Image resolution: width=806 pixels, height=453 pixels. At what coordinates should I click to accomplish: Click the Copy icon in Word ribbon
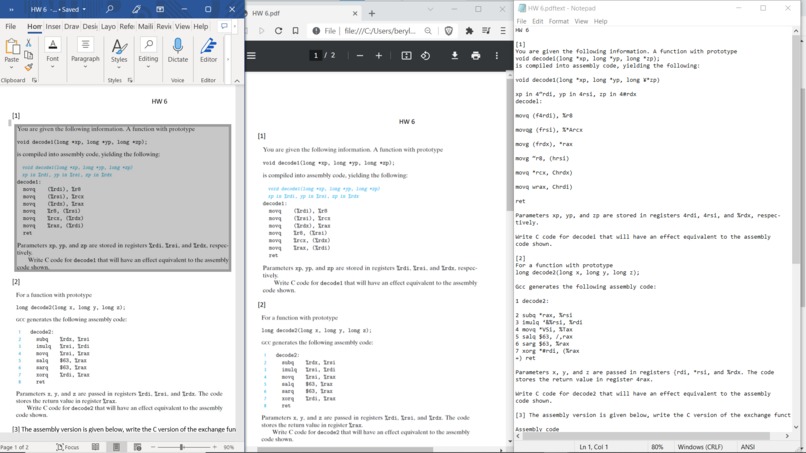tap(29, 55)
